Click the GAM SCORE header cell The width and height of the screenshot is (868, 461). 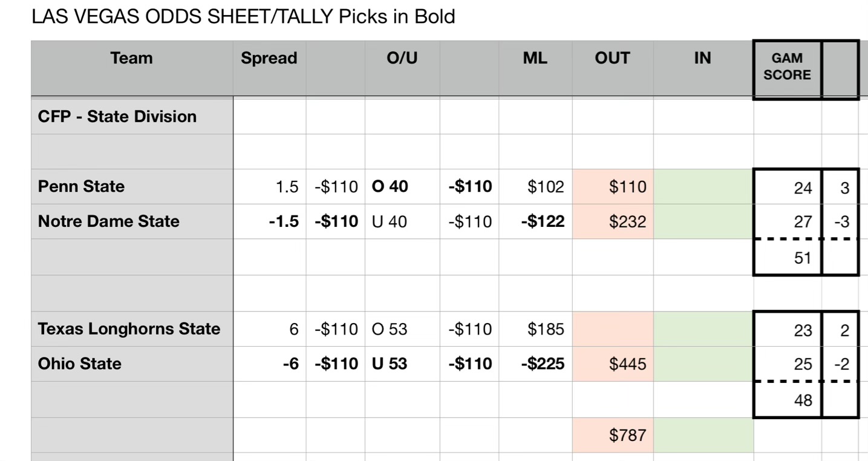tap(787, 68)
